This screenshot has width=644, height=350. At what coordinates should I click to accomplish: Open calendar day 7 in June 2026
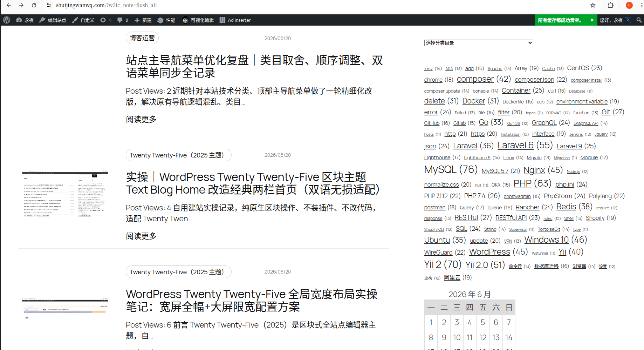coord(509,323)
